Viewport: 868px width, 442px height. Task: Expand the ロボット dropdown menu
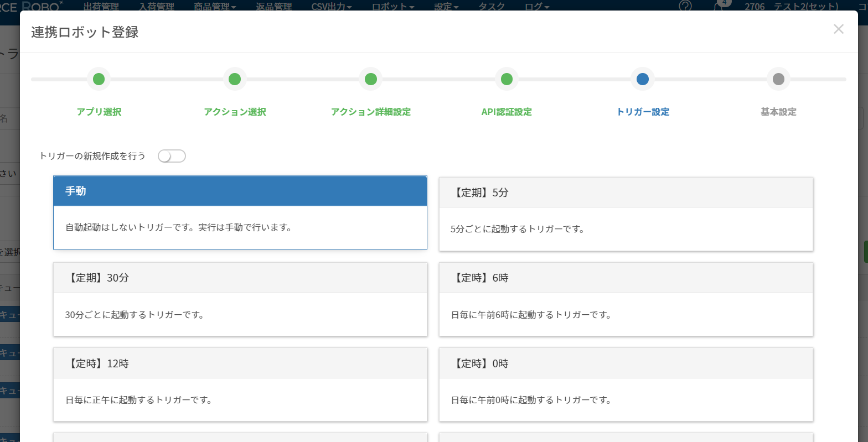393,7
